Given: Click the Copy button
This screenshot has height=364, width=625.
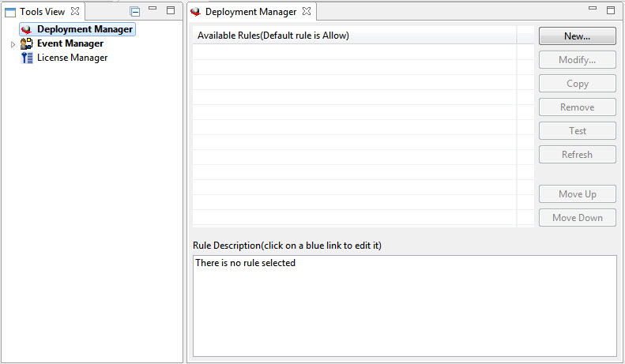Looking at the screenshot, I should point(577,84).
